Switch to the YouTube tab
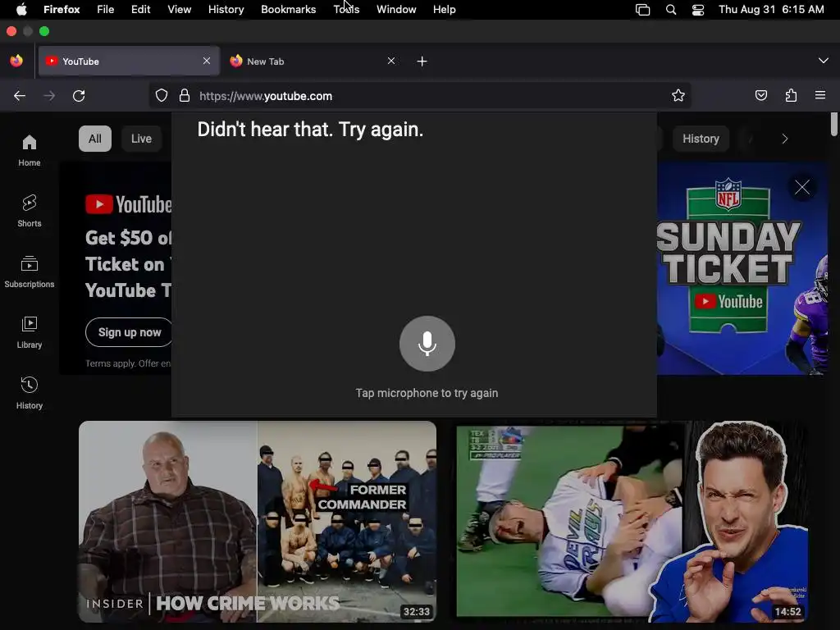The height and width of the screenshot is (630, 840). click(x=129, y=61)
